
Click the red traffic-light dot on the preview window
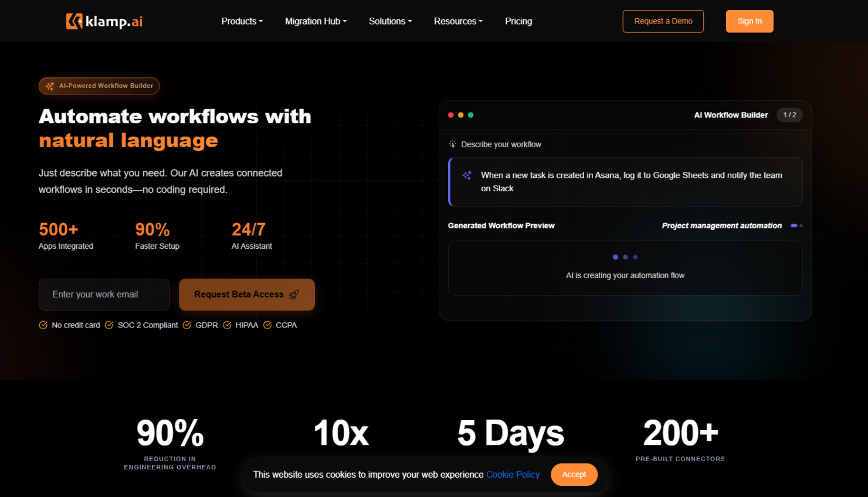[450, 115]
